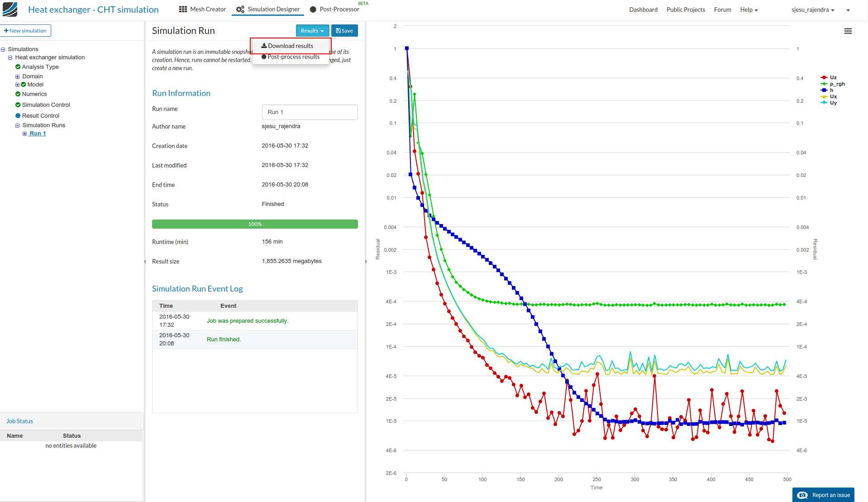Click the Mesh Creator grid icon
The image size is (868, 502).
183,10
